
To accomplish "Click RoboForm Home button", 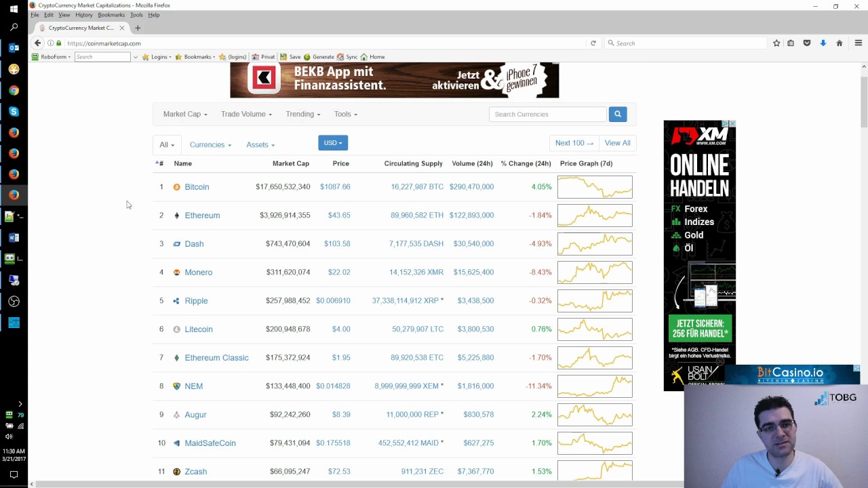I will coord(372,57).
